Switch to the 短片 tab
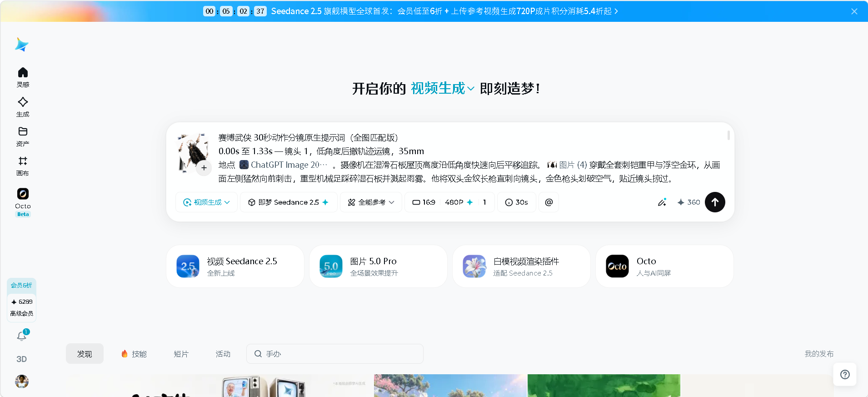 click(181, 354)
